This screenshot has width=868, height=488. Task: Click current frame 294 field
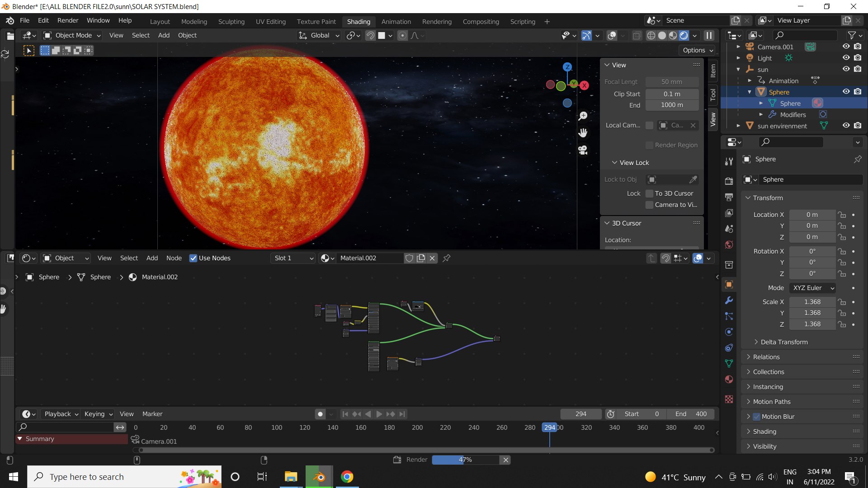[x=581, y=414]
